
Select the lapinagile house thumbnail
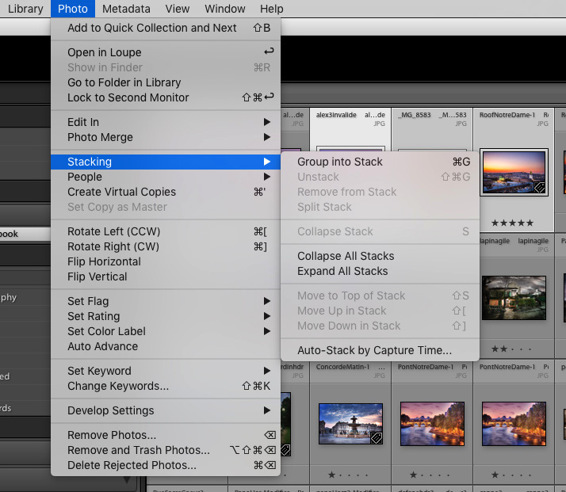click(x=514, y=298)
